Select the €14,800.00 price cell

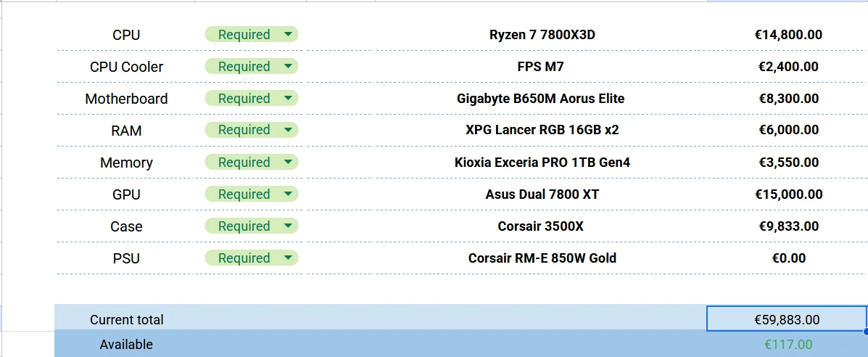(788, 35)
